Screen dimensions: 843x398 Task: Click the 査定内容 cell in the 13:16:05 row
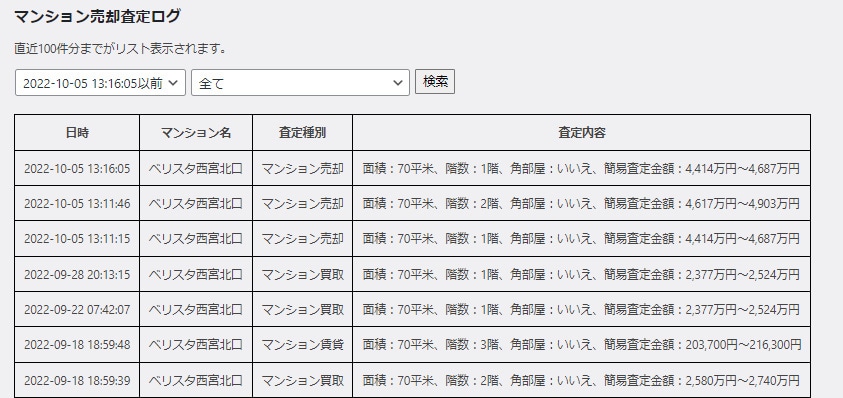click(582, 168)
